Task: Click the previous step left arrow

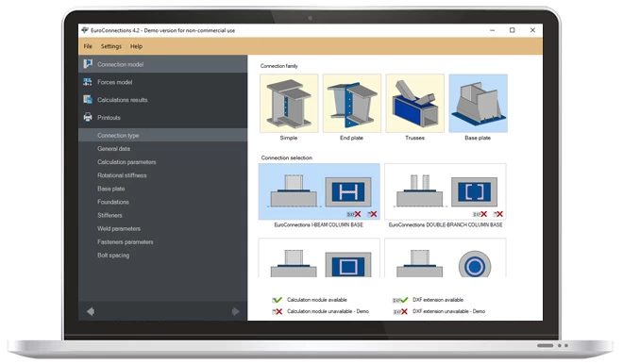Action: pyautogui.click(x=91, y=311)
